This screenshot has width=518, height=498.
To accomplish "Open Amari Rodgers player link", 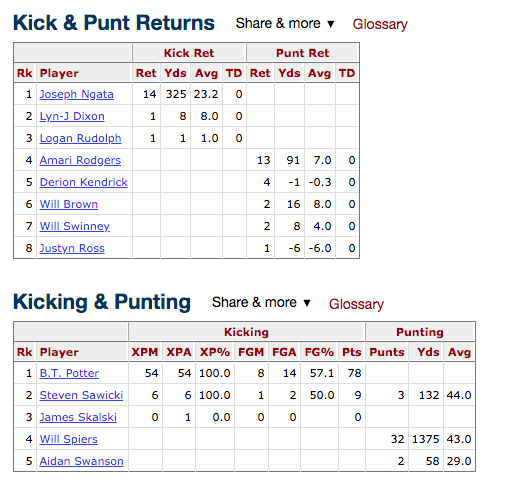I will (x=80, y=160).
